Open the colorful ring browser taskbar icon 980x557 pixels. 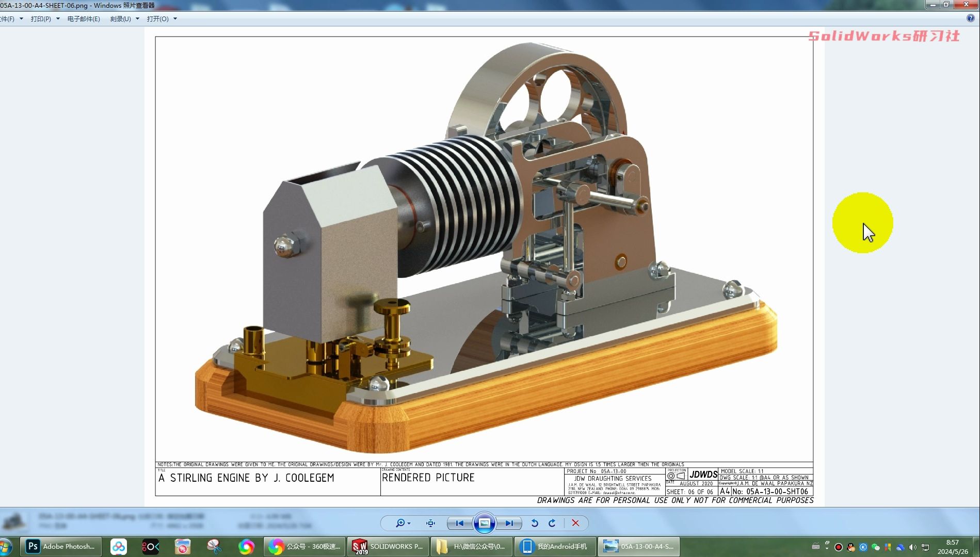(x=246, y=546)
